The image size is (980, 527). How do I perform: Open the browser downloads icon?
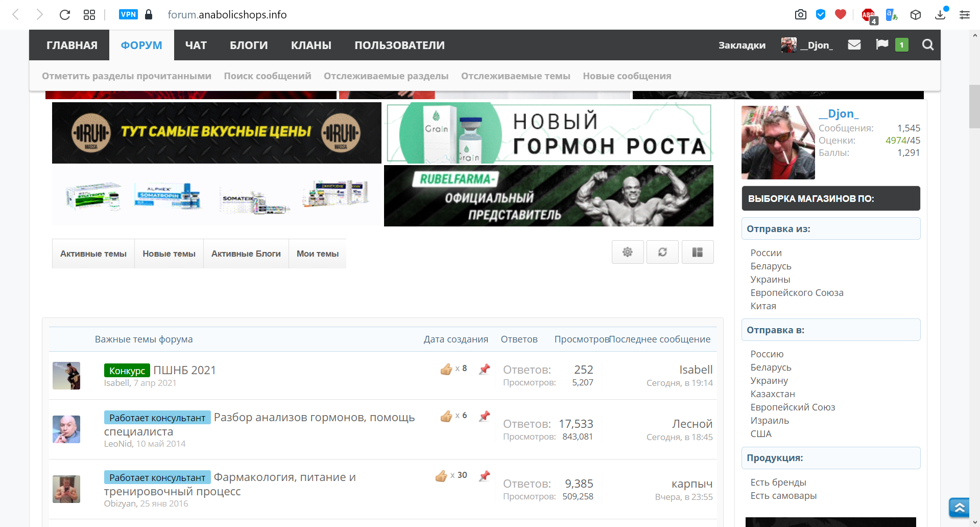(x=940, y=14)
